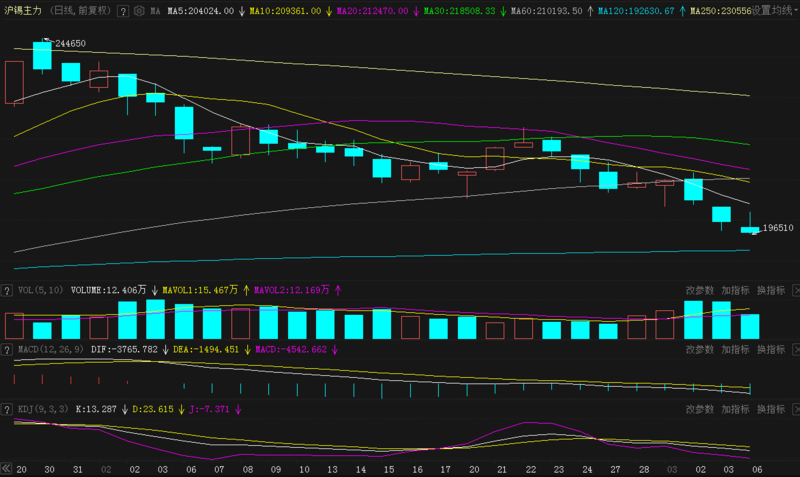The width and height of the screenshot is (800, 477).
Task: Click 改参数 in the MACD panel
Action: 700,350
